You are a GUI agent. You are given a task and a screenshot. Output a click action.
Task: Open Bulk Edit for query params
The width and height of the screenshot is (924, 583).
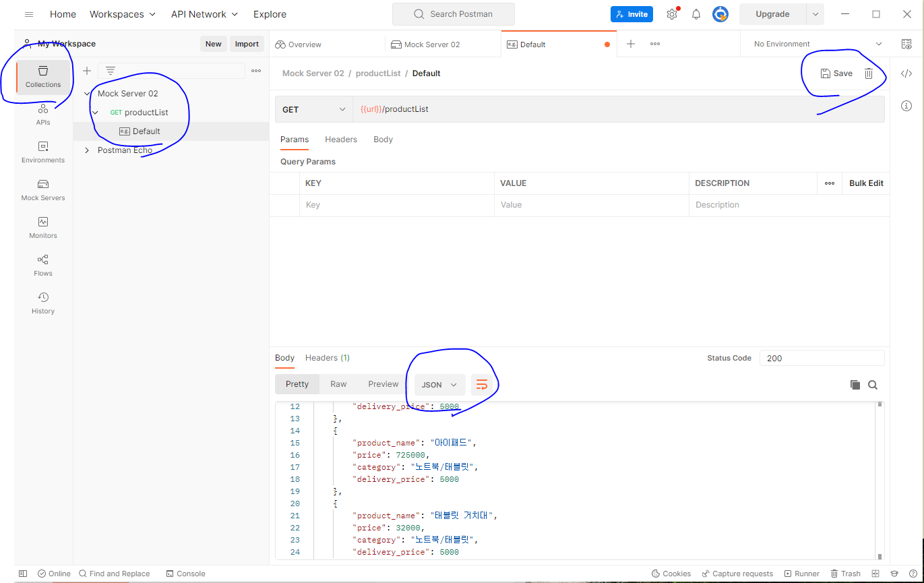point(866,183)
